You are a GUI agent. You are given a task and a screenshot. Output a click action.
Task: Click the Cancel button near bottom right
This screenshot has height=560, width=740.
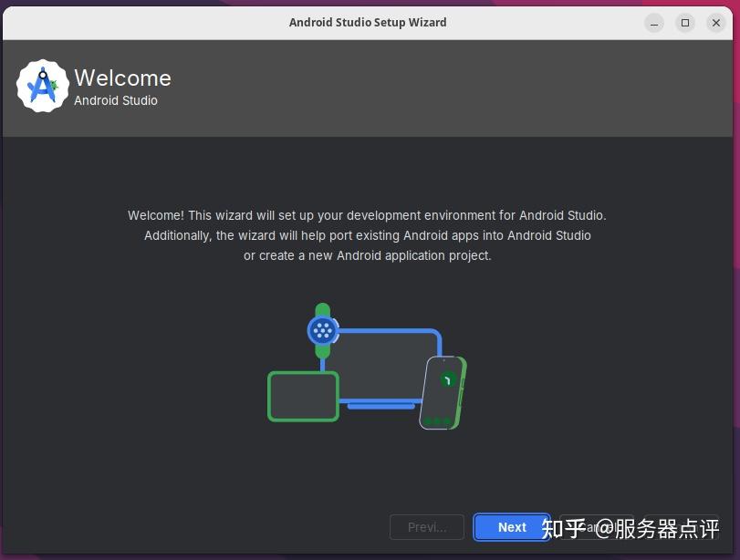(598, 527)
